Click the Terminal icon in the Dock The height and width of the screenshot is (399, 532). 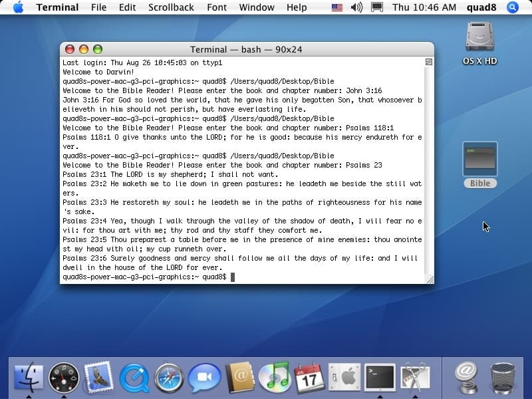click(x=380, y=377)
